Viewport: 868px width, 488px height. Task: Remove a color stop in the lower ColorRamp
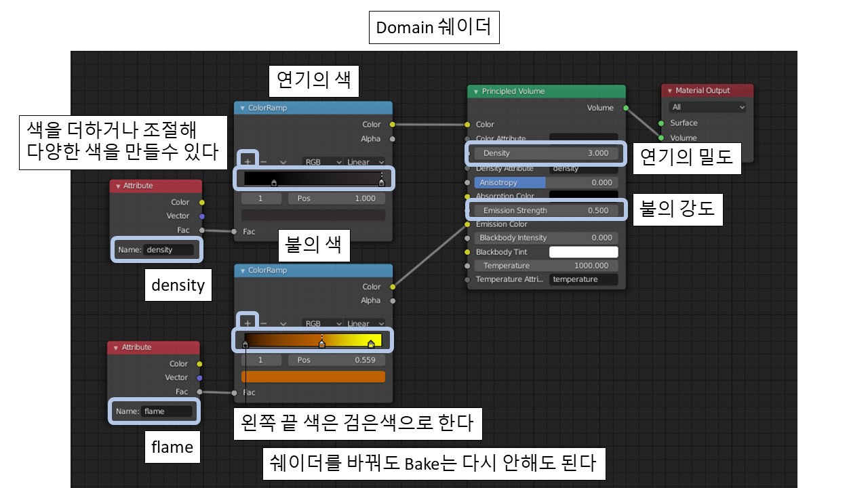(x=264, y=323)
